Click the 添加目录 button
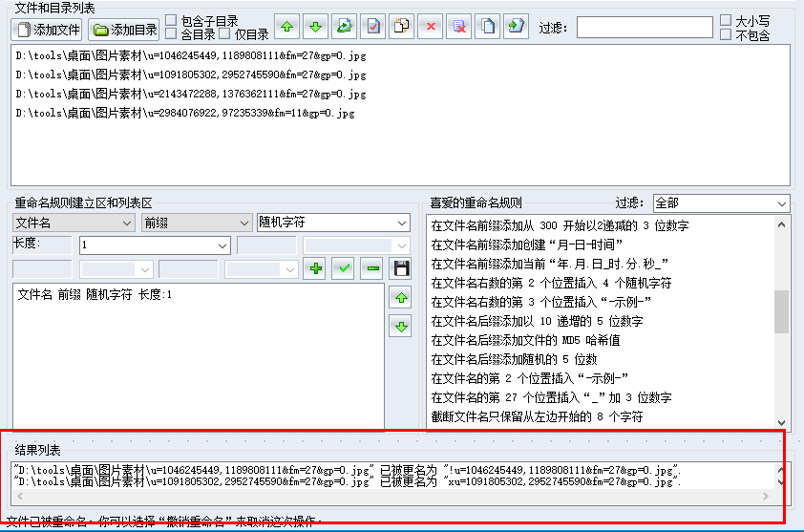This screenshot has width=804, height=532. point(123,30)
